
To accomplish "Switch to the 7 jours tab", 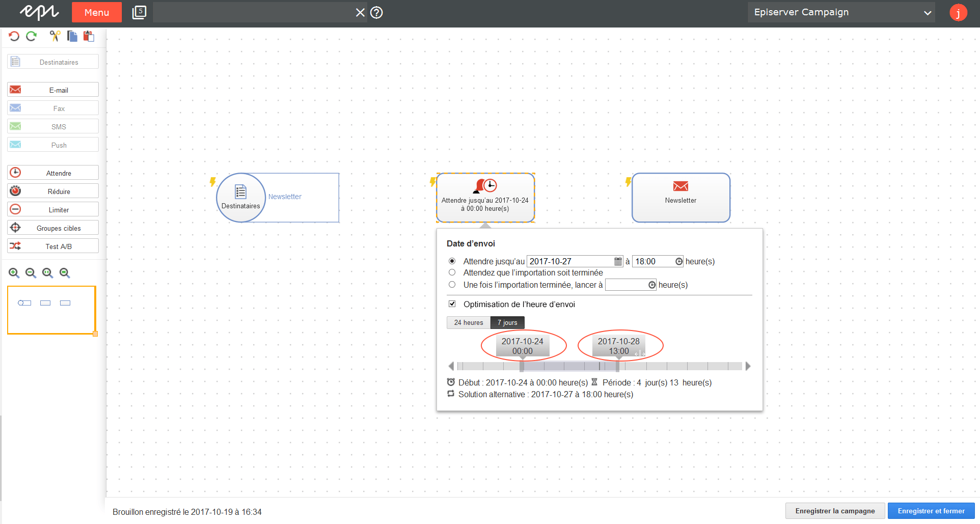I will tap(507, 323).
